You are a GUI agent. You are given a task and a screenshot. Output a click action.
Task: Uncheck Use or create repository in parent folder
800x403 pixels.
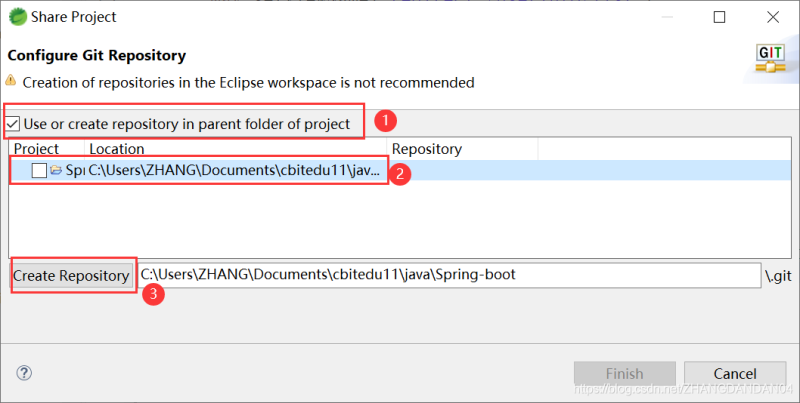(x=12, y=125)
